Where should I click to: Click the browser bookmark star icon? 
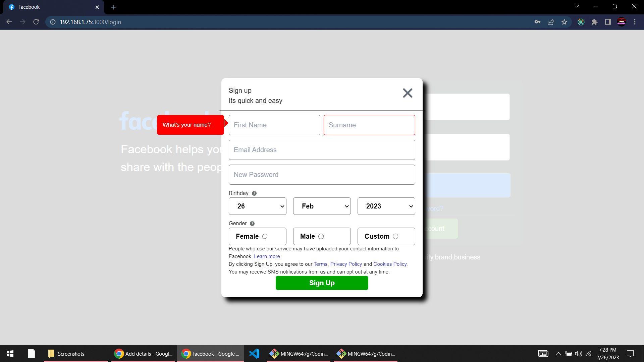click(565, 22)
